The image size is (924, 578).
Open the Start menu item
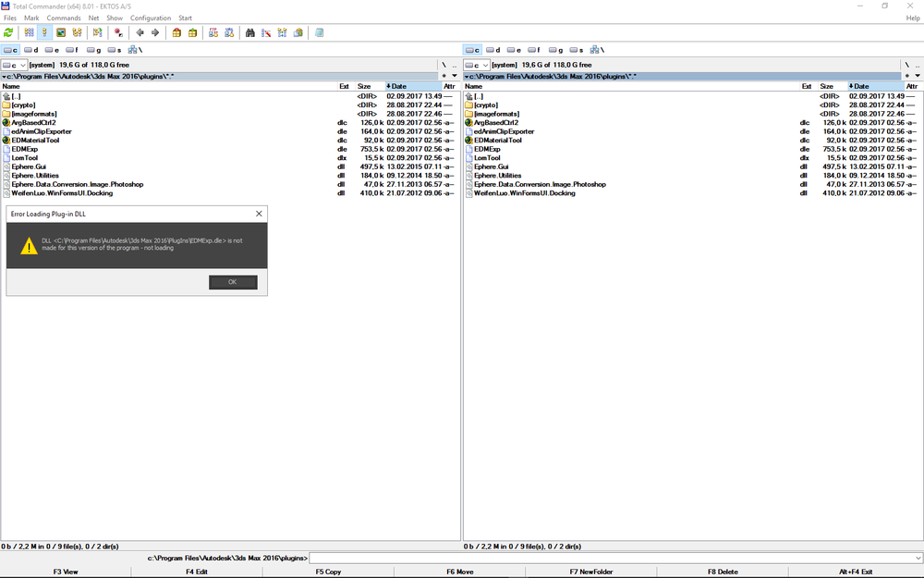[x=185, y=18]
